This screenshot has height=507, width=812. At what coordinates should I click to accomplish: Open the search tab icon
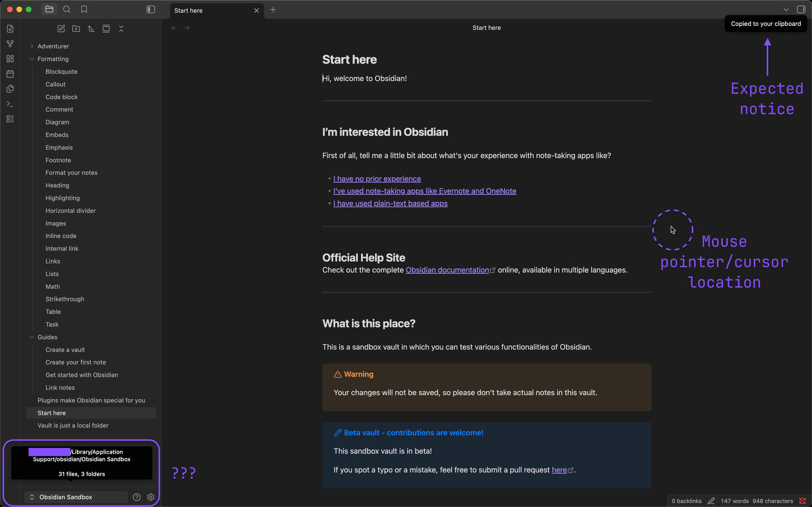[67, 9]
